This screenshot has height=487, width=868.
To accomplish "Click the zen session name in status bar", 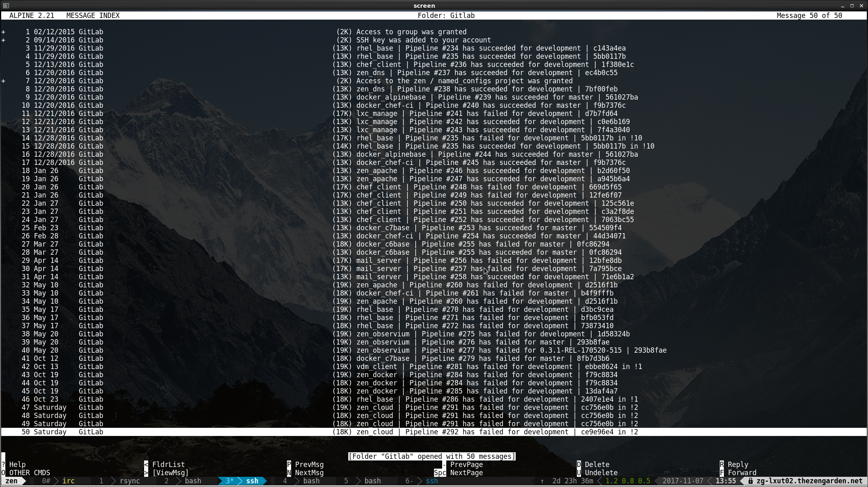I will pos(11,481).
